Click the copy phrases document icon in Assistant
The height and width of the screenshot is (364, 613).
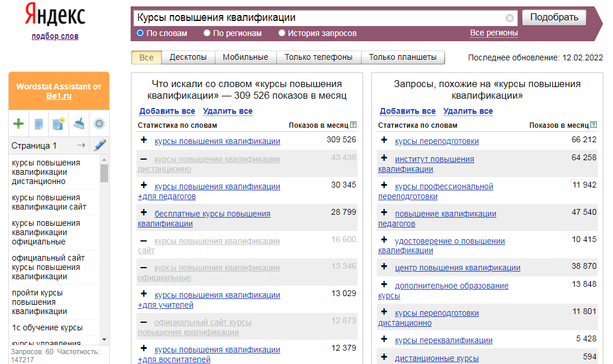39,124
